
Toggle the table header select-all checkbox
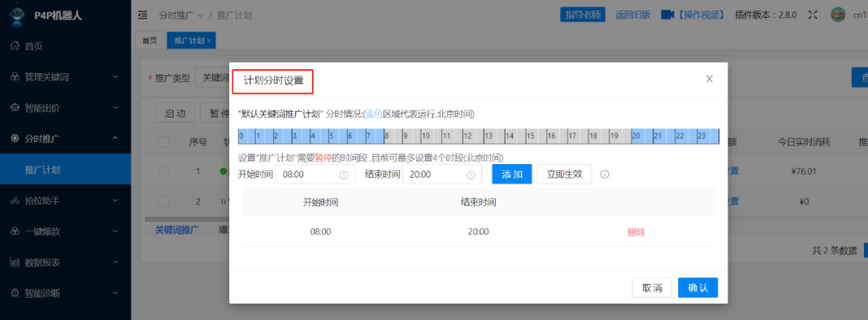pos(164,142)
